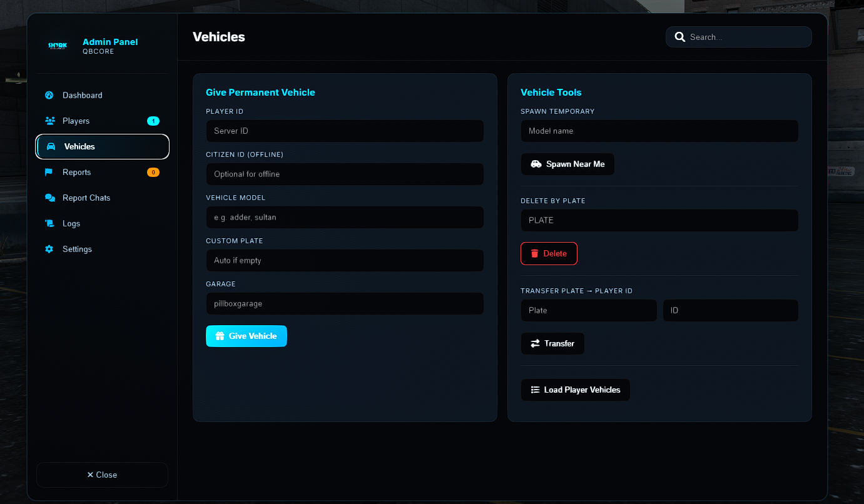Viewport: 864px width, 504px height.
Task: Click the Logs scroll icon
Action: pos(49,223)
